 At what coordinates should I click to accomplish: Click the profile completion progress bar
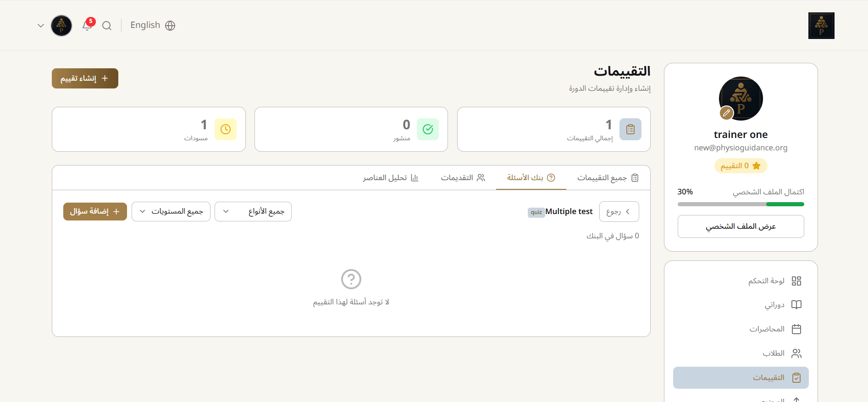[741, 204]
